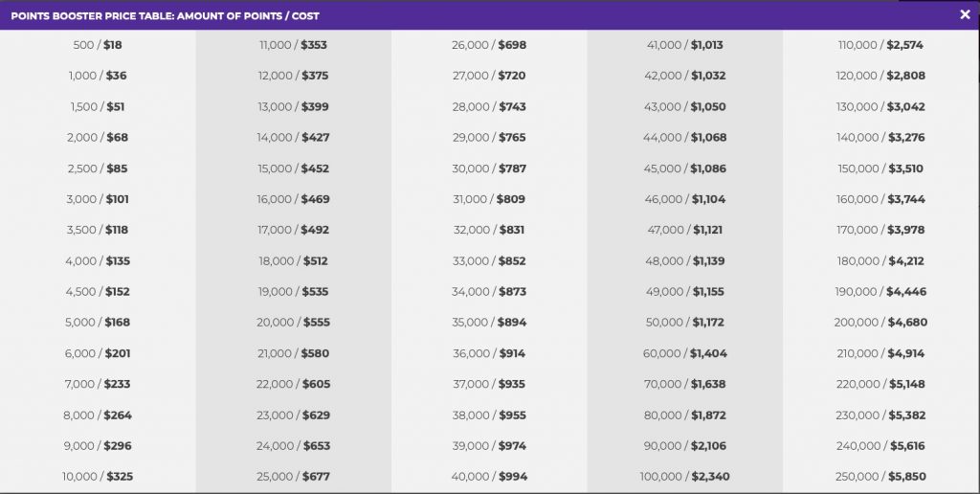Select the 200,000 / $4,680 entry
980x494 pixels.
(880, 322)
